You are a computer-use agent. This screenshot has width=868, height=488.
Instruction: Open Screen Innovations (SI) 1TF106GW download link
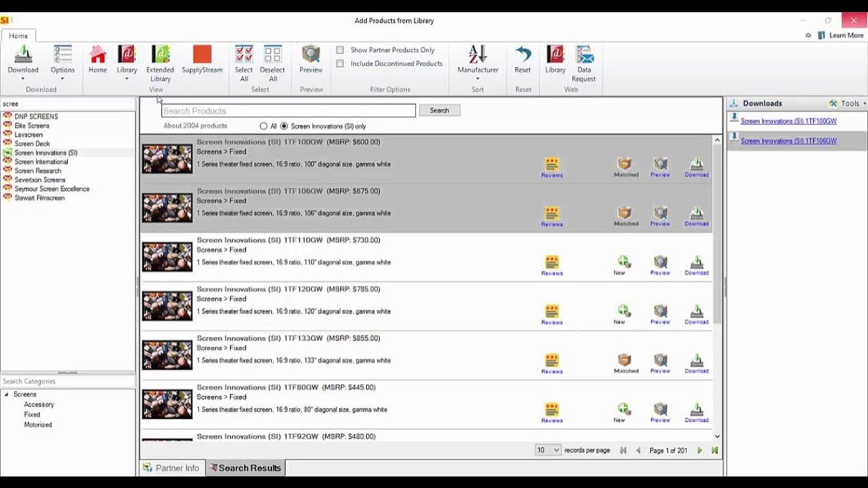(789, 141)
